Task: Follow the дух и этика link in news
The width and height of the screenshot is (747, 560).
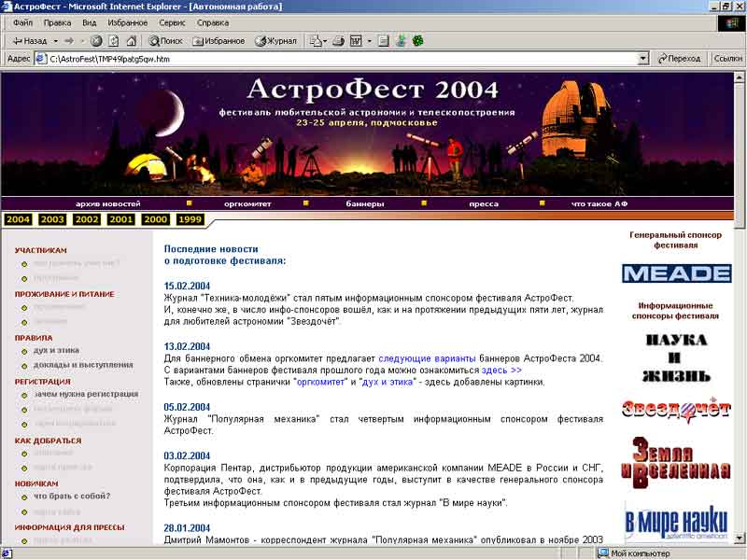Action: tap(388, 382)
